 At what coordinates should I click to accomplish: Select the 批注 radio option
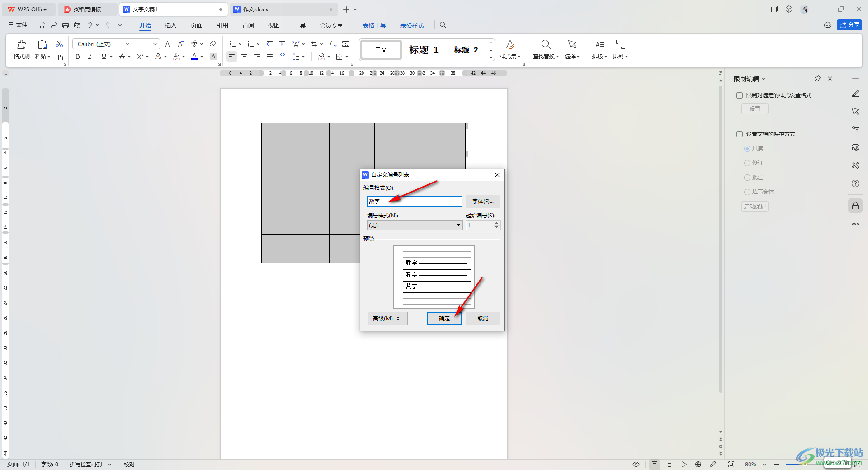(747, 178)
